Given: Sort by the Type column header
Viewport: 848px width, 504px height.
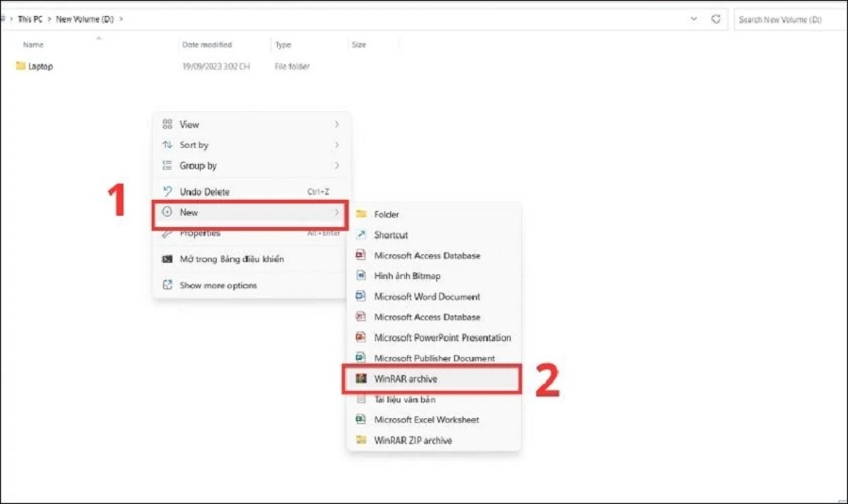Looking at the screenshot, I should [x=283, y=45].
